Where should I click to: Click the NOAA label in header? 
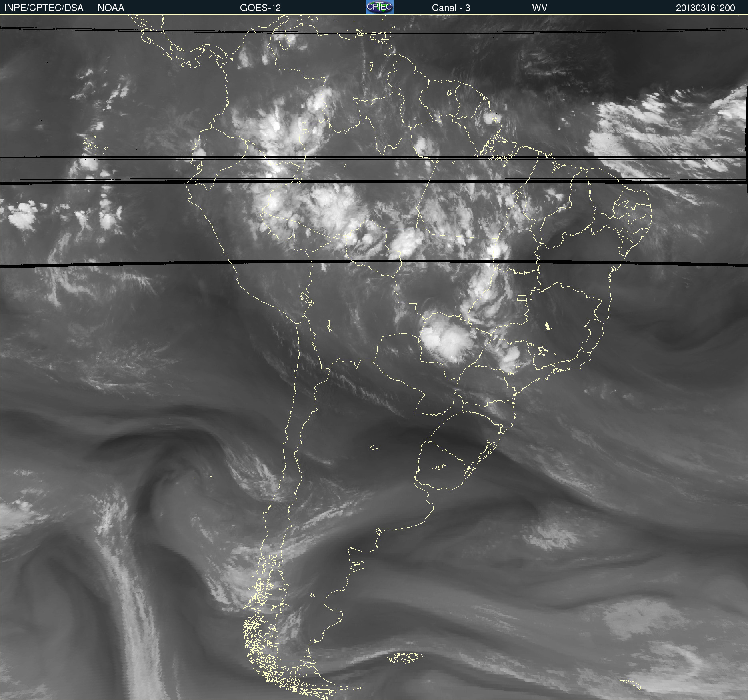coord(111,8)
